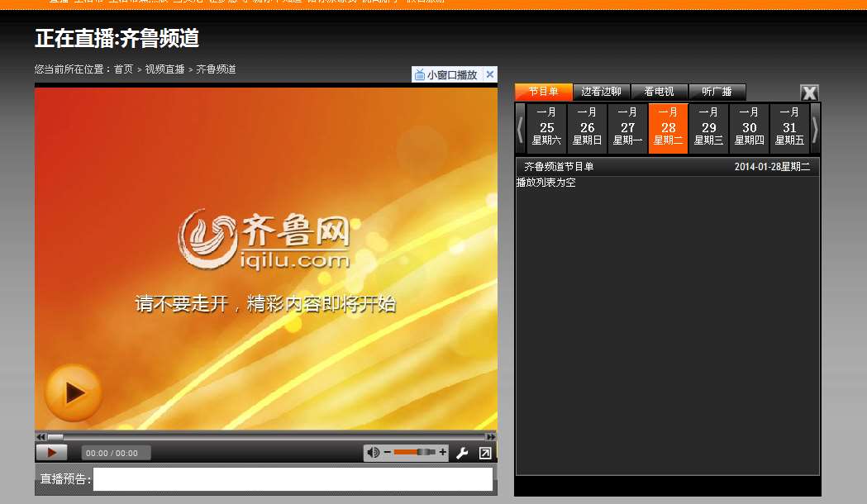This screenshot has height=504, width=867.
Task: Show later dates with right arrow
Action: click(815, 128)
